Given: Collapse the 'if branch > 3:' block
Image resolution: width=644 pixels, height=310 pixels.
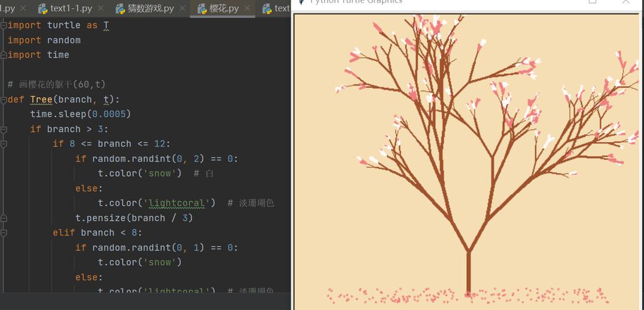Looking at the screenshot, I should tap(4, 130).
